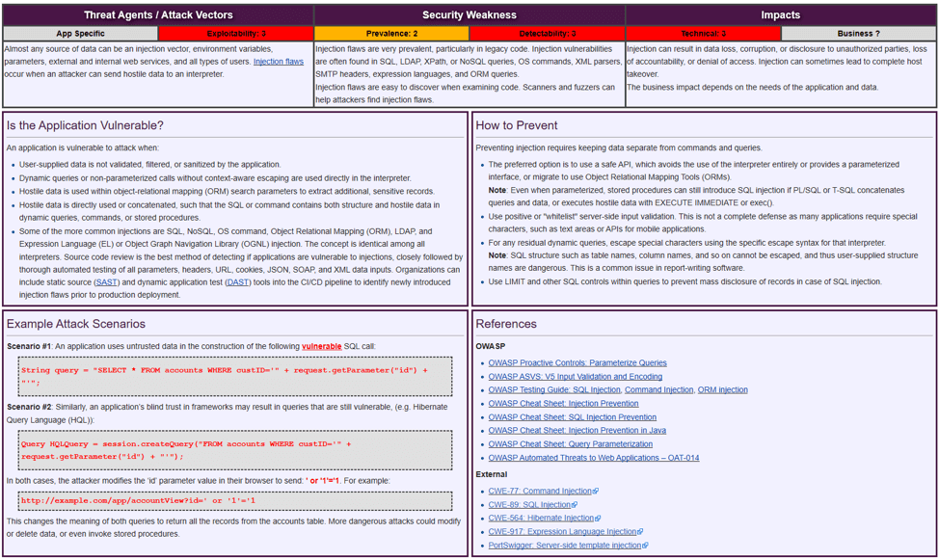Click the external-link icon beside CWE-77: Command Injection
This screenshot has height=560, width=939.
[595, 492]
